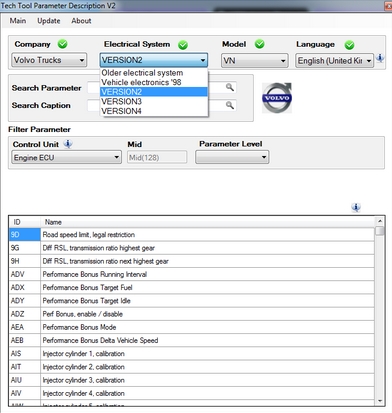The height and width of the screenshot is (413, 392).
Task: Select 'Road speed limit, legal restriction' name cell
Action: click(x=207, y=235)
